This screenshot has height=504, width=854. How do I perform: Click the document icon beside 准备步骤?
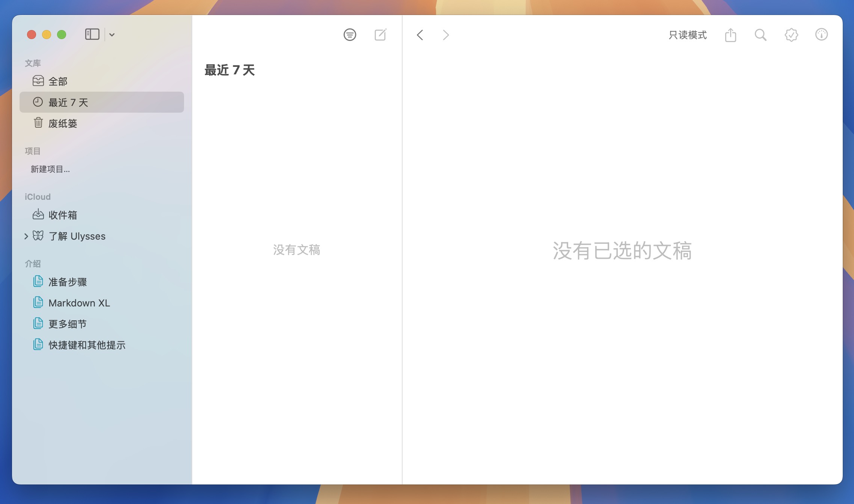tap(38, 281)
